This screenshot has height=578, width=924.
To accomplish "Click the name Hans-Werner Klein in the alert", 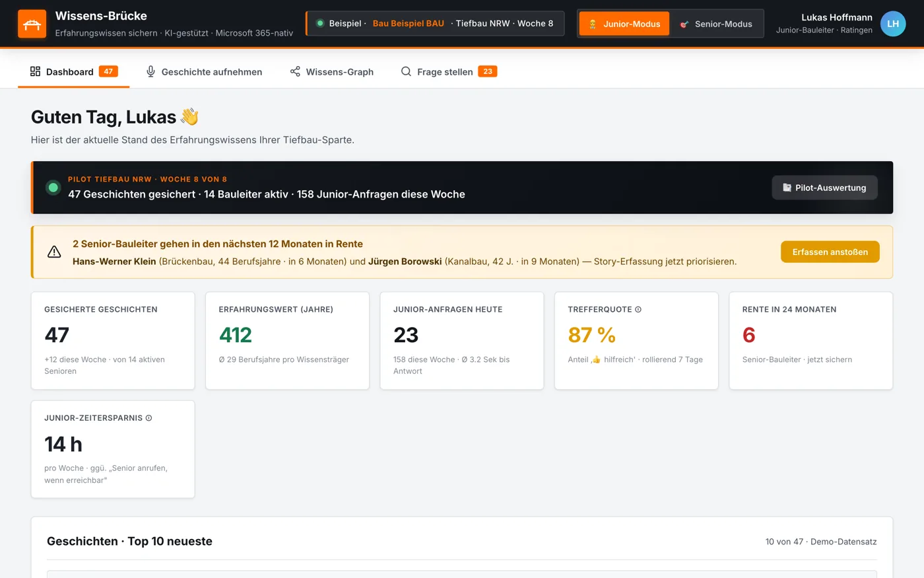I will click(x=114, y=262).
